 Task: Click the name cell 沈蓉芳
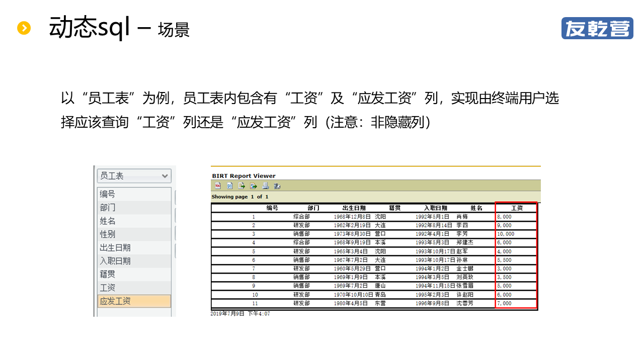coord(465,303)
